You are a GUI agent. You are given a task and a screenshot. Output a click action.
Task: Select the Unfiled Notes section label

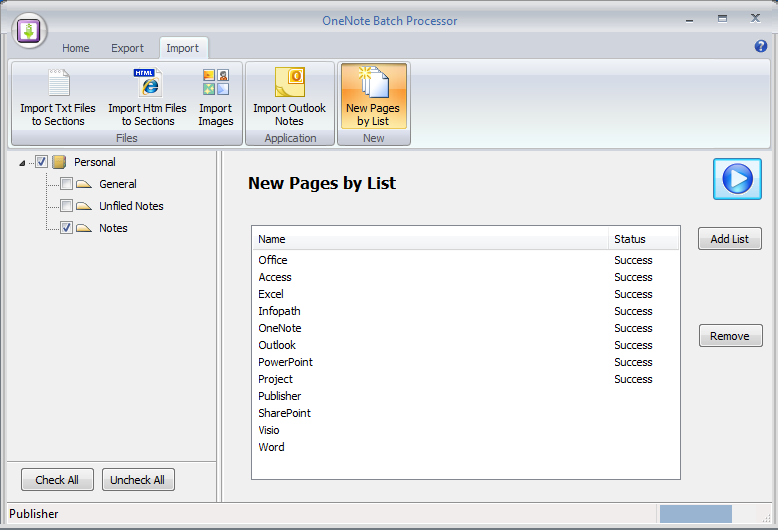(x=131, y=206)
